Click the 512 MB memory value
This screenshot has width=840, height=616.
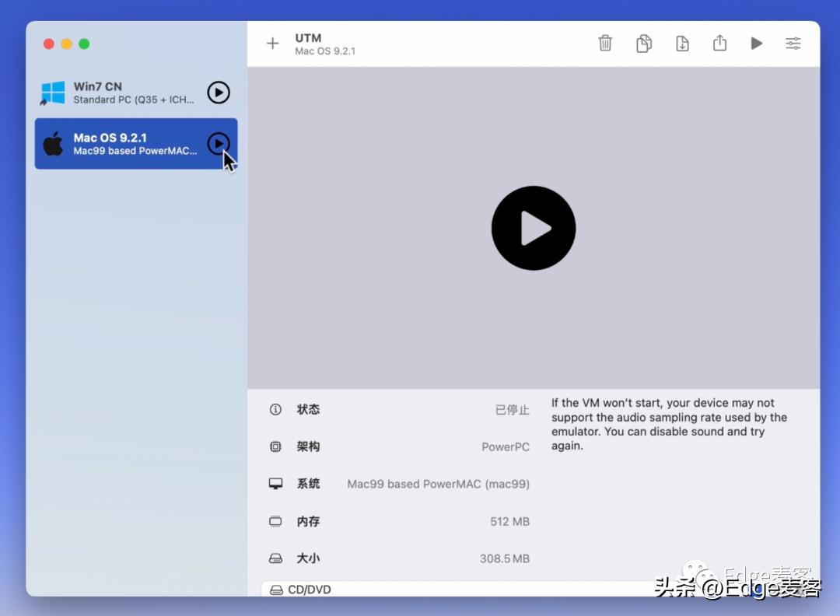pos(509,521)
